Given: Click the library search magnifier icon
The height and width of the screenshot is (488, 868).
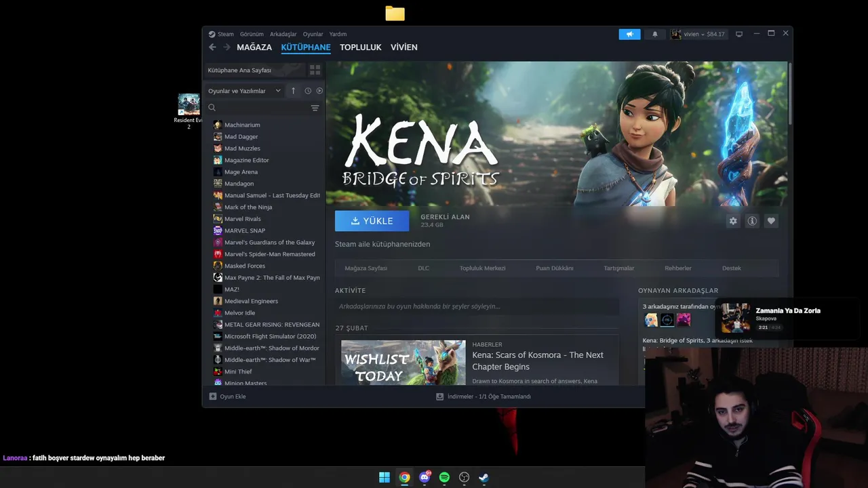Looking at the screenshot, I should pyautogui.click(x=212, y=108).
